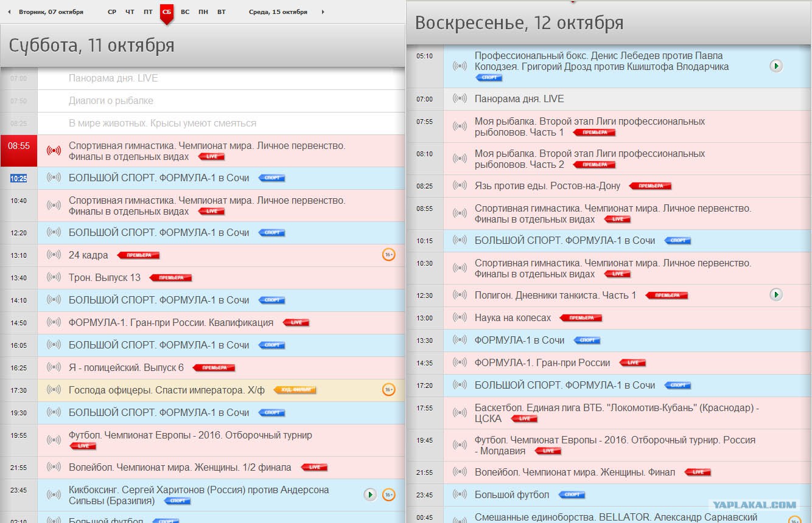Click broadcast icon beside Господа офицеры

54,390
